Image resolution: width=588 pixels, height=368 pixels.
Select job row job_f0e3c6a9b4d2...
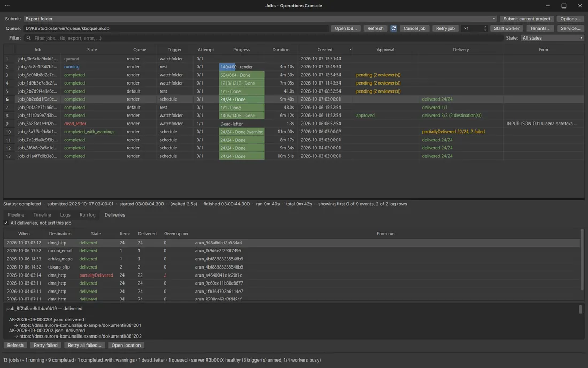pos(293,59)
